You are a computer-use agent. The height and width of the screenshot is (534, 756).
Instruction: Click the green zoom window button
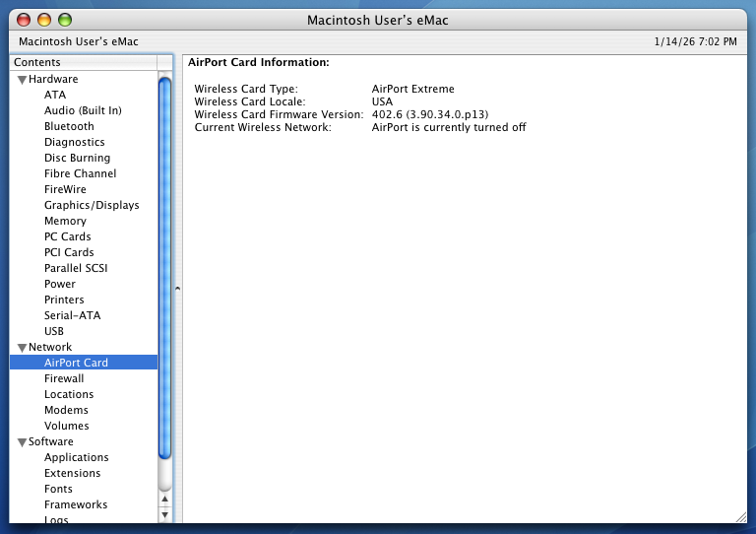[65, 20]
